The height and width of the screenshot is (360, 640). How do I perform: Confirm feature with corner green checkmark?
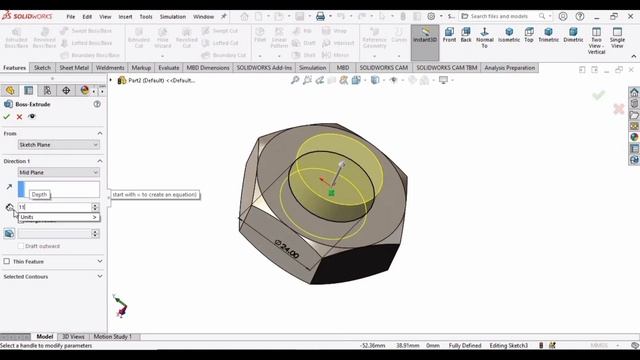(x=598, y=96)
